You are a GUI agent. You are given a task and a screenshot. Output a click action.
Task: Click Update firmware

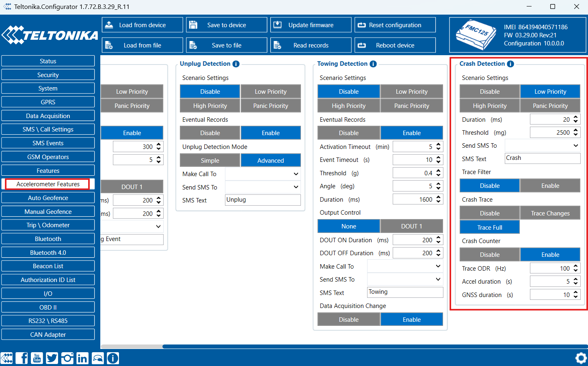pyautogui.click(x=311, y=25)
